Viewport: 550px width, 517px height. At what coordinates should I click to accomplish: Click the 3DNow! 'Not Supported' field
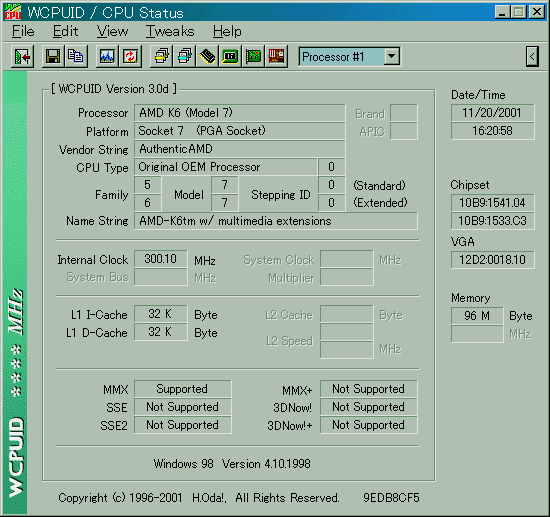[x=369, y=407]
